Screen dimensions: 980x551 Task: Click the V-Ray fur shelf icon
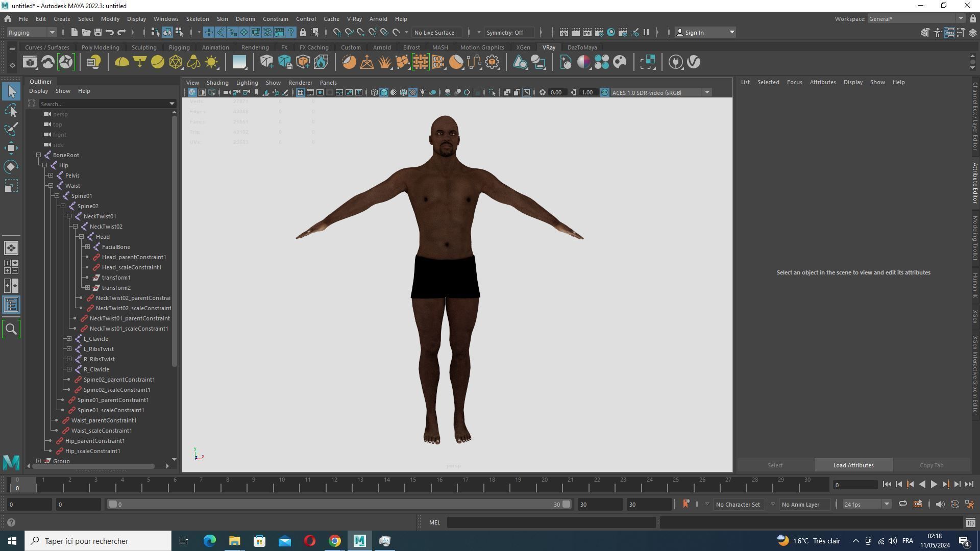pos(384,62)
